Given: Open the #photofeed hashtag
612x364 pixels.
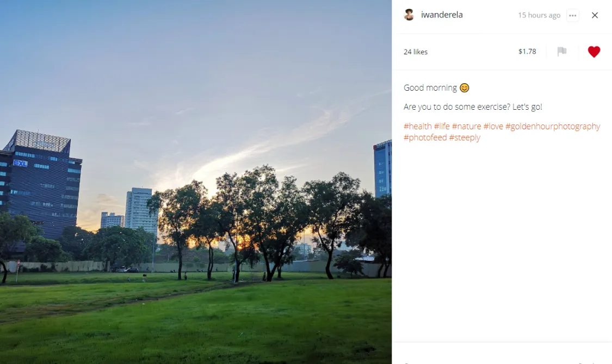Looking at the screenshot, I should tap(425, 137).
